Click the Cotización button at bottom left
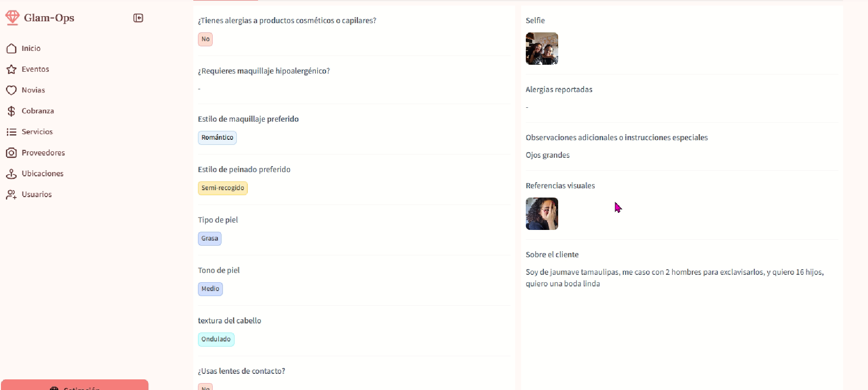The width and height of the screenshot is (868, 390). click(x=75, y=385)
